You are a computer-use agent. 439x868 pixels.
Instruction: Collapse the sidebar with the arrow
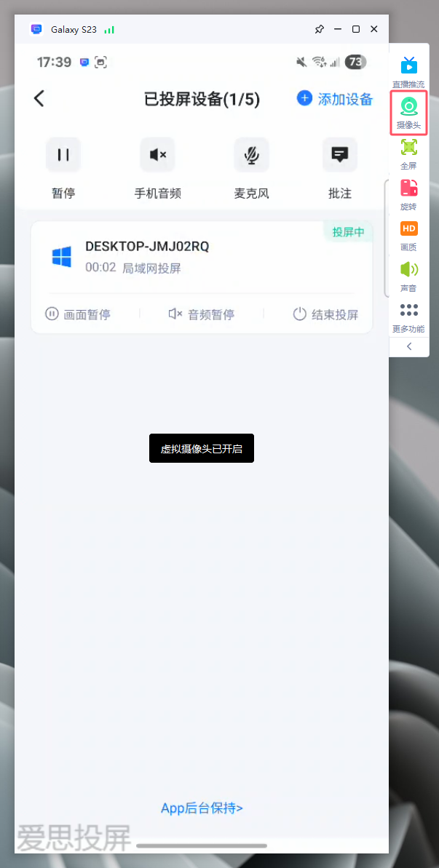(408, 347)
